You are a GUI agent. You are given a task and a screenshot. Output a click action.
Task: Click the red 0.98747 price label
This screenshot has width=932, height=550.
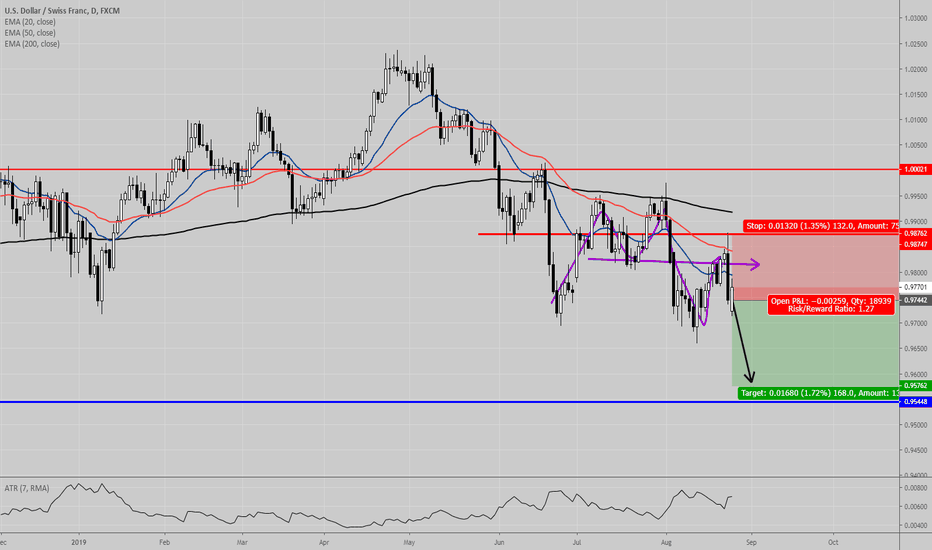pos(915,244)
